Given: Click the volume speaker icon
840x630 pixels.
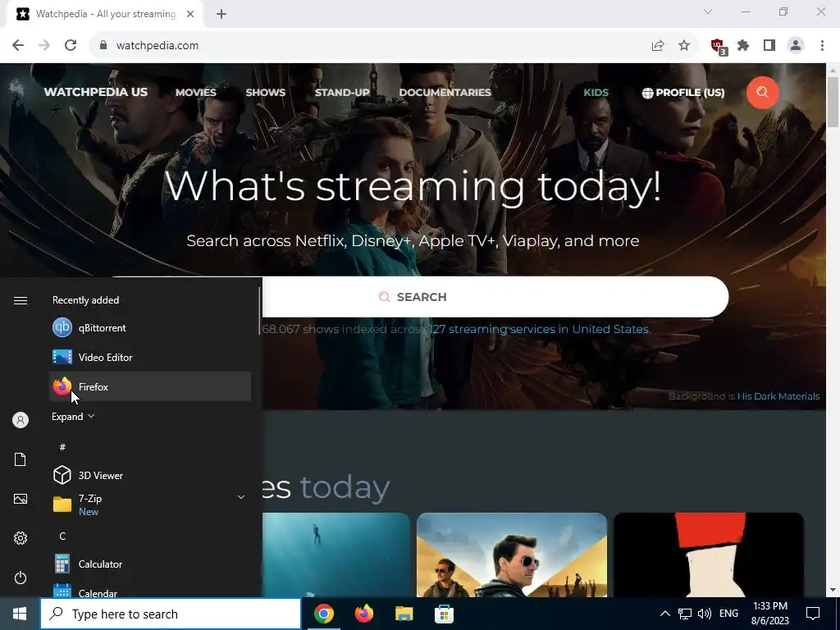Looking at the screenshot, I should coord(705,614).
